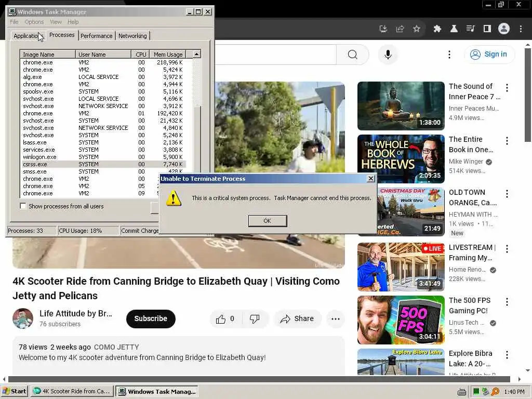The image size is (532, 399).
Task: Select the alg.exe process row
Action: 103,77
